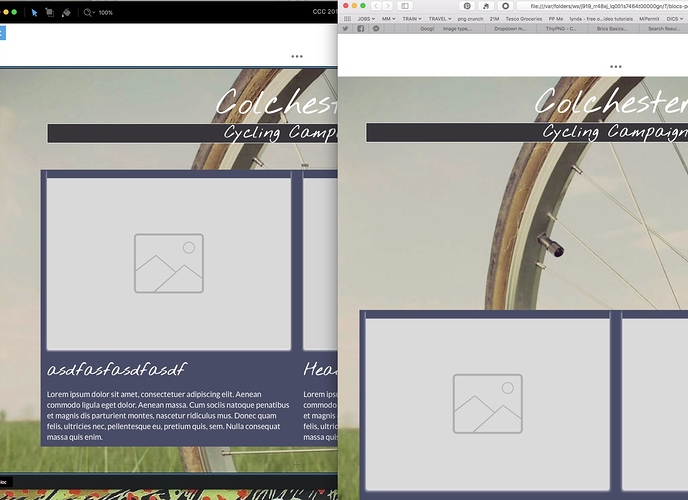Expand the TRAIN bookmarks folder

coord(413,18)
